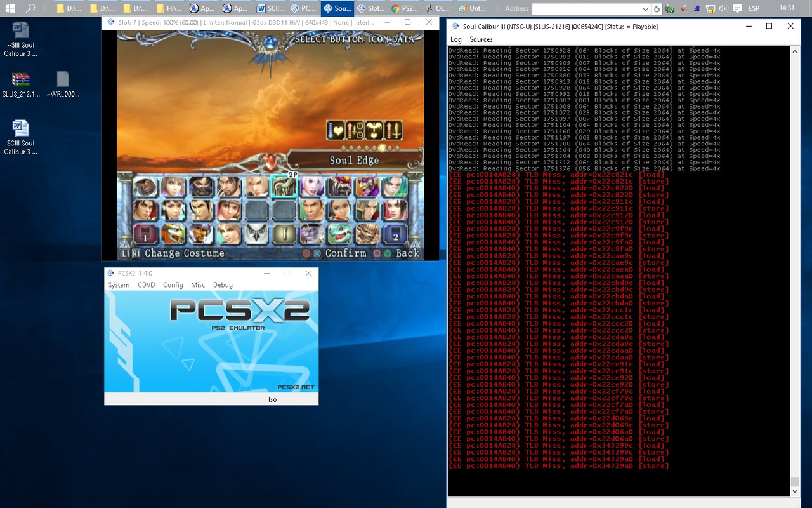The width and height of the screenshot is (812, 508).
Task: Open the Debug menu in PCSX2
Action: [223, 285]
